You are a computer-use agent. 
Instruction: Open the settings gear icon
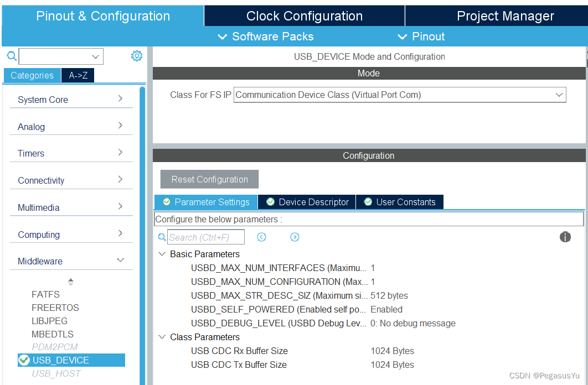point(137,56)
